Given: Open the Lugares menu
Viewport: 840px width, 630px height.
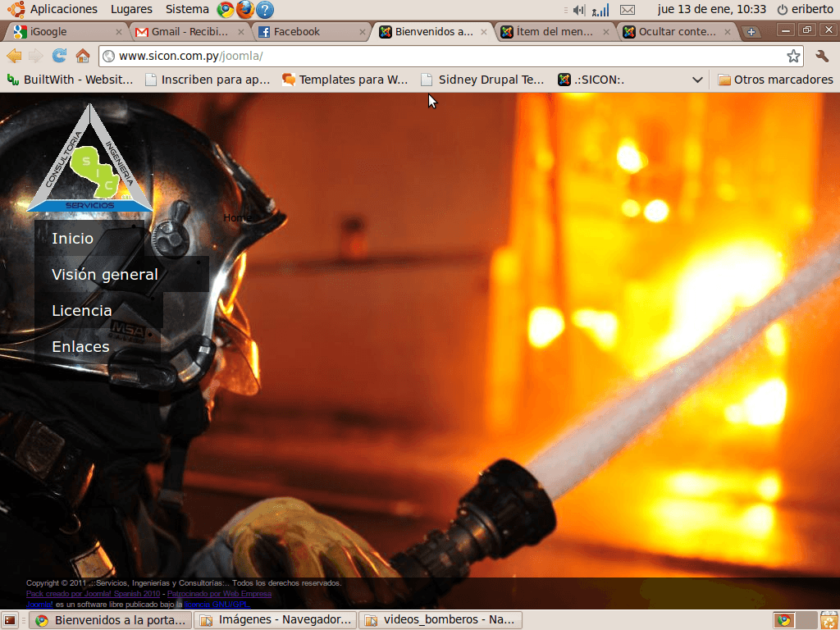Looking at the screenshot, I should (x=131, y=9).
